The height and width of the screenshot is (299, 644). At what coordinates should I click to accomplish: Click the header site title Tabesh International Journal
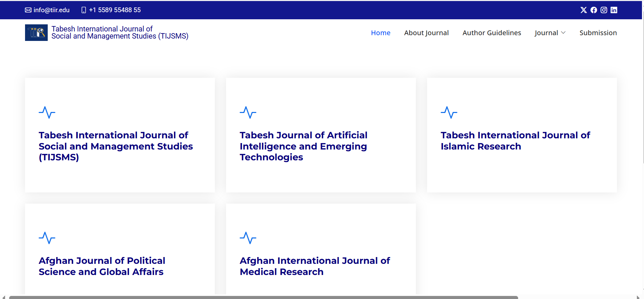(120, 32)
